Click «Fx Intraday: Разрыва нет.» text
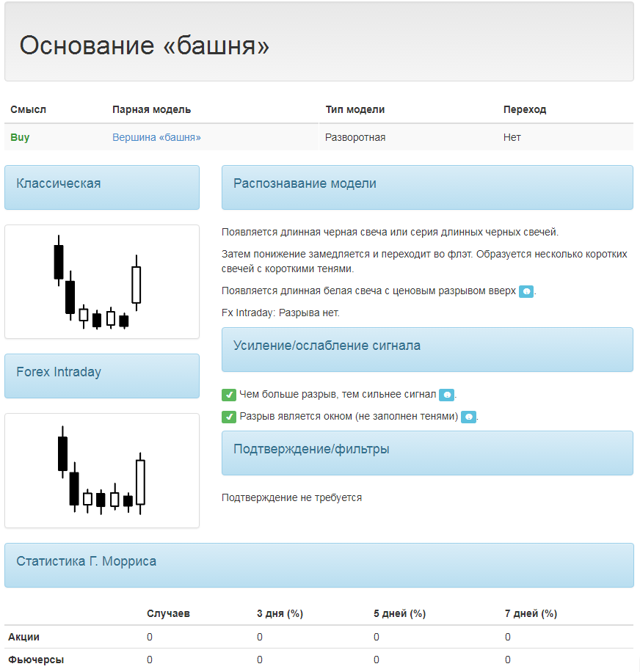 coord(280,313)
